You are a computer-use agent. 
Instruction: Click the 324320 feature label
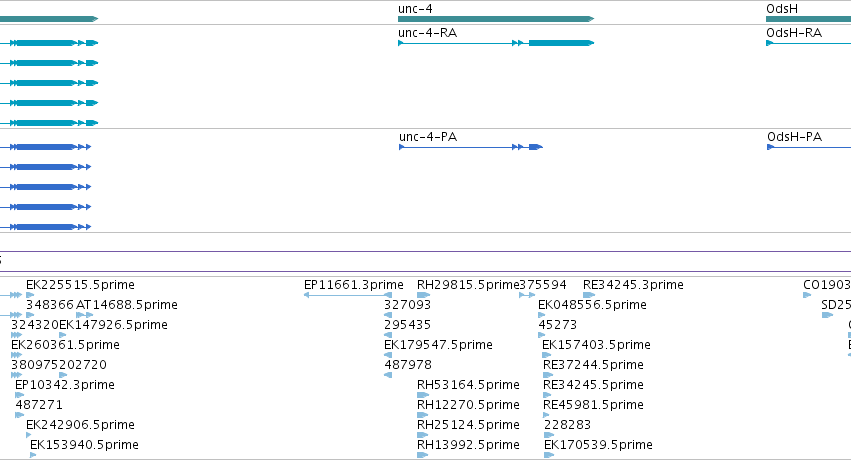click(x=34, y=325)
